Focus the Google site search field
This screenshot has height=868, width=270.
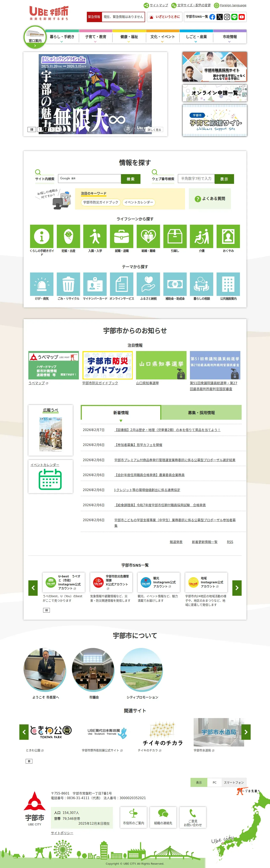pyautogui.click(x=89, y=179)
